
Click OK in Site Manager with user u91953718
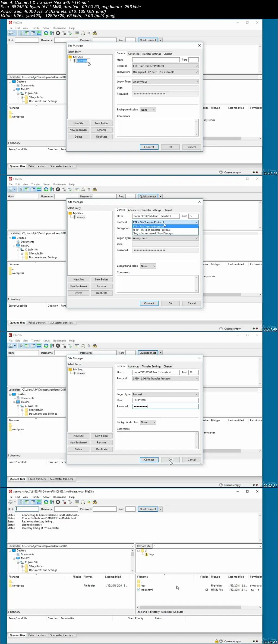tap(170, 459)
